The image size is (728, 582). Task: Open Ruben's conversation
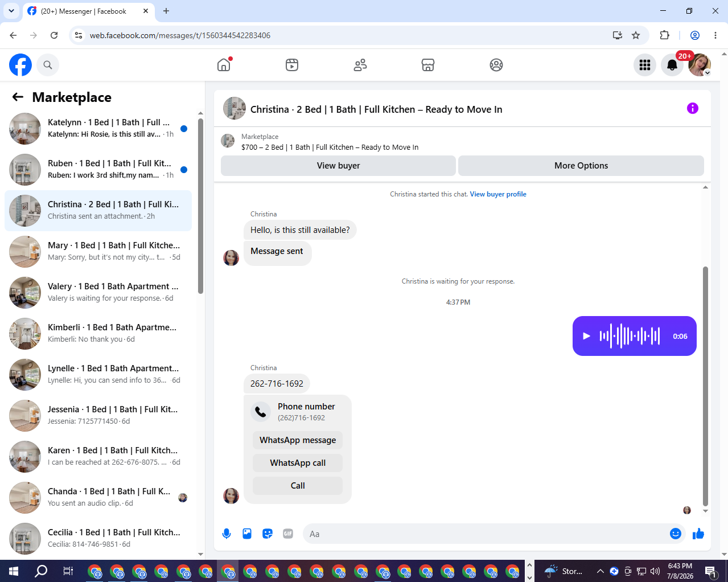(98, 170)
